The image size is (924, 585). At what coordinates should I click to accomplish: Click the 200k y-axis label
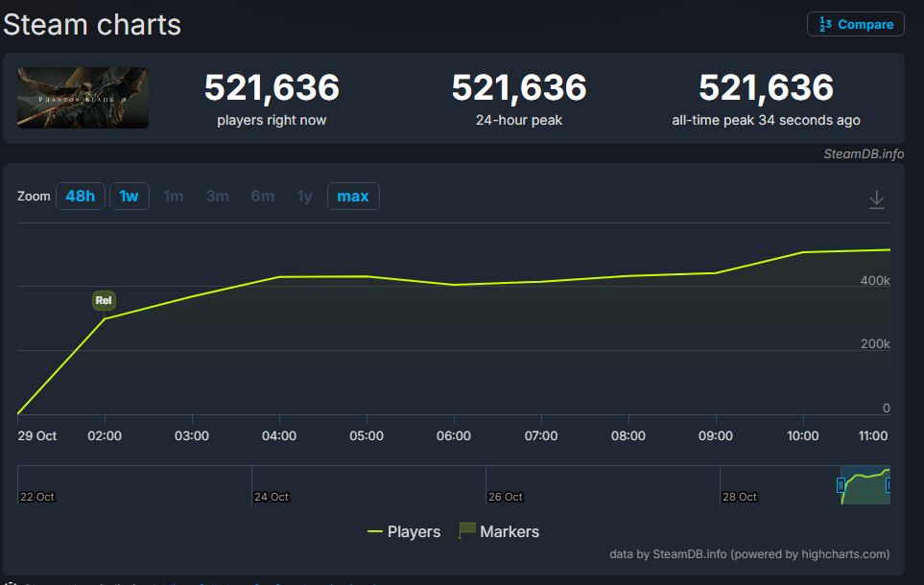pos(875,344)
